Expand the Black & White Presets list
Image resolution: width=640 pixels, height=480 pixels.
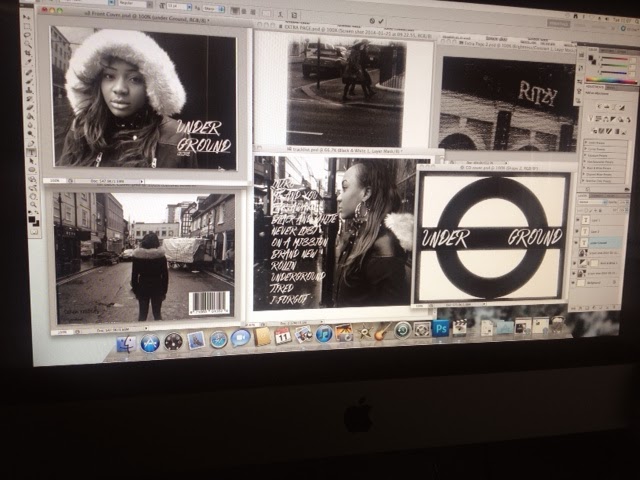pyautogui.click(x=584, y=168)
